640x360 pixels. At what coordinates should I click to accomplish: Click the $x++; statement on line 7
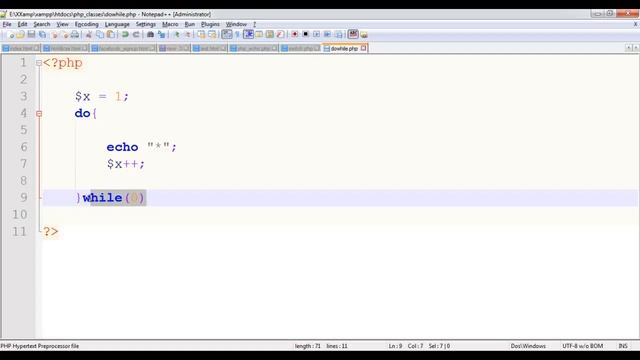pos(126,164)
